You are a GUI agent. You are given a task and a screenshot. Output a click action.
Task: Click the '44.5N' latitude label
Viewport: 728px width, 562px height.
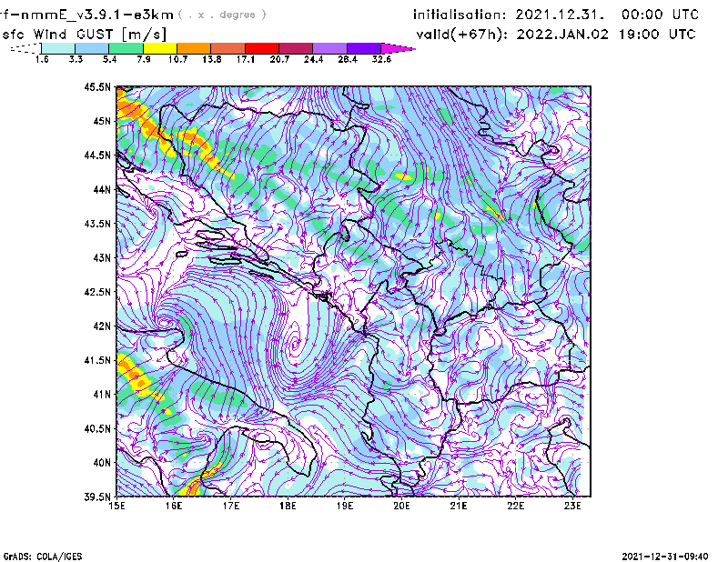[x=97, y=155]
